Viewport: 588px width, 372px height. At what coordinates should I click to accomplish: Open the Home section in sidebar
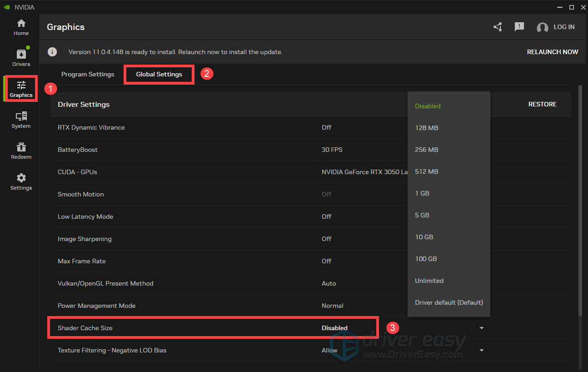pos(21,27)
